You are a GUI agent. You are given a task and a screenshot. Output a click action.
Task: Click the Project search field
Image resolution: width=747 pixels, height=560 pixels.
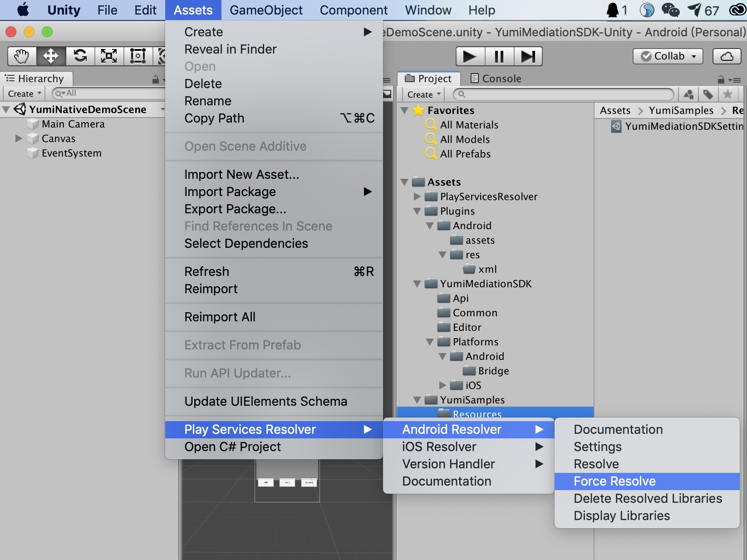pos(564,94)
